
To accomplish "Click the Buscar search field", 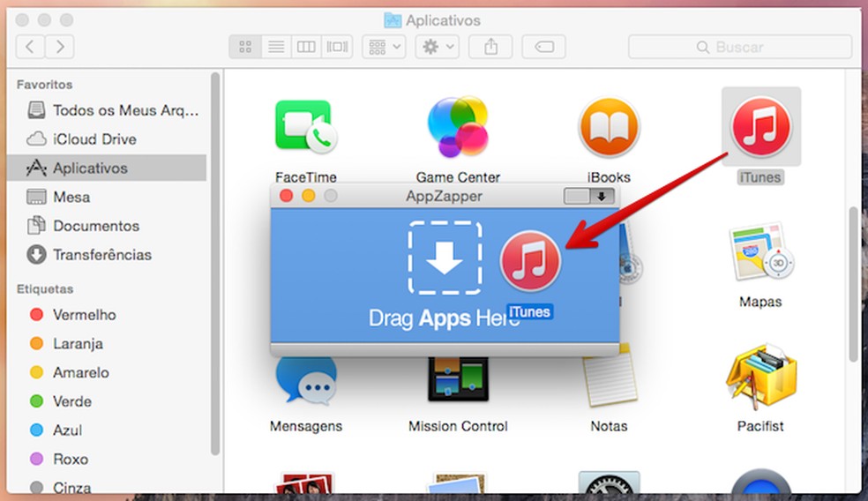I will 740,47.
